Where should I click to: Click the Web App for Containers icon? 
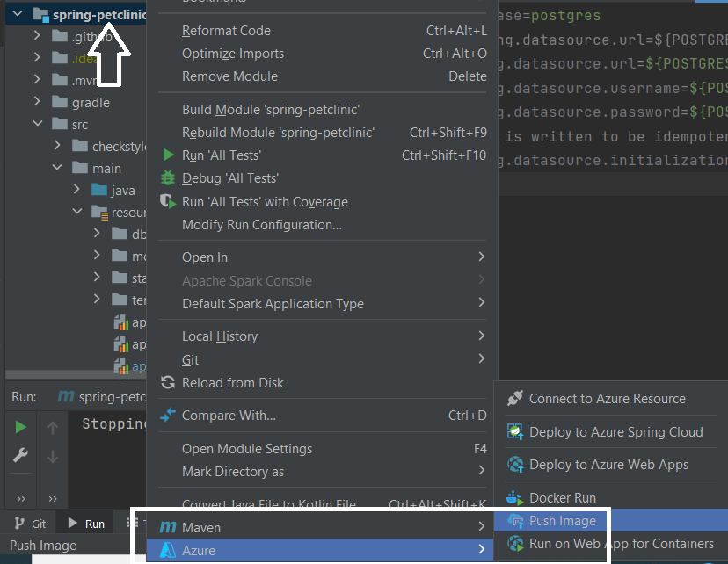[x=515, y=543]
